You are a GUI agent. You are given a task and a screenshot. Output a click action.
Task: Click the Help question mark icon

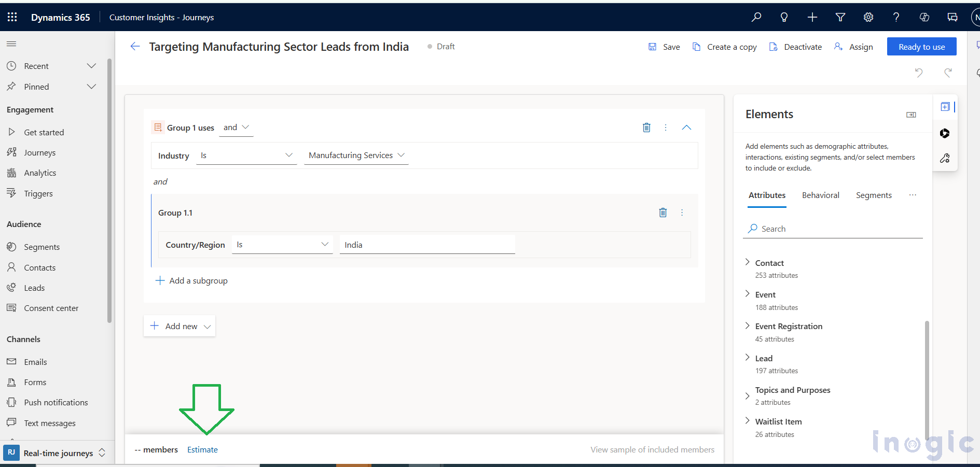[x=896, y=17]
